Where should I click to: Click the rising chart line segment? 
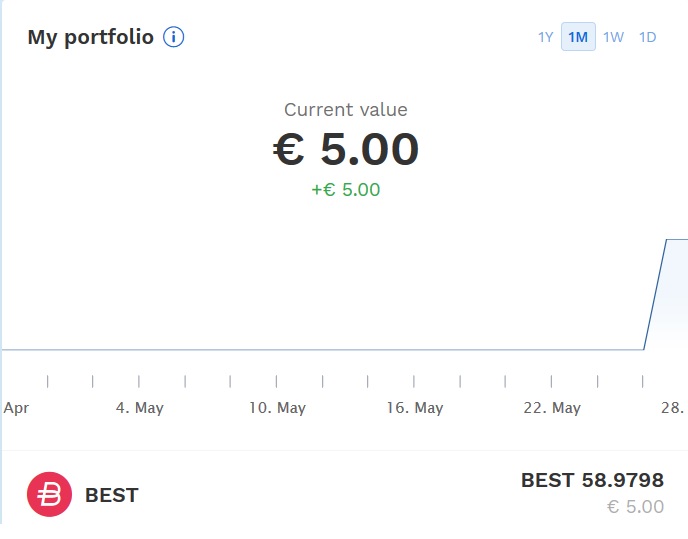[x=655, y=295]
